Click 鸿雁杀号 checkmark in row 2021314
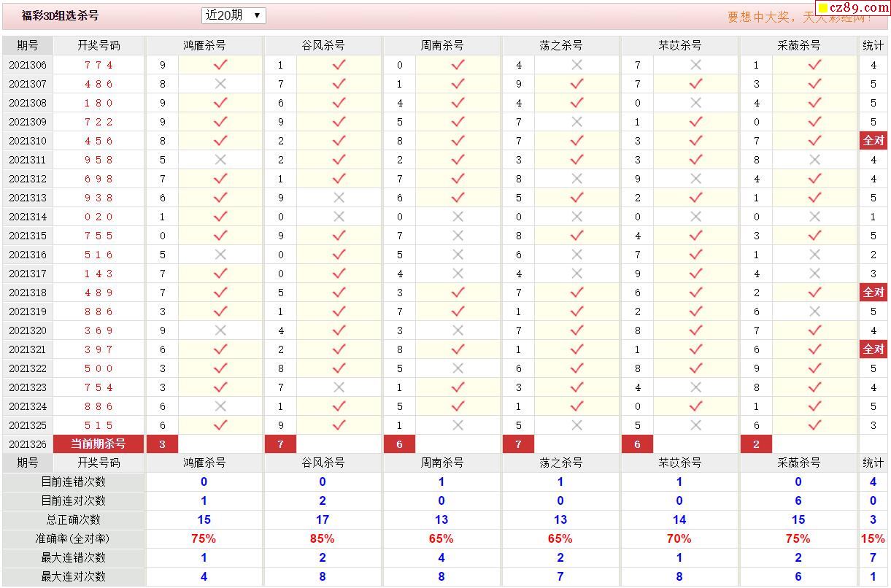This screenshot has height=588, width=891. coord(220,217)
